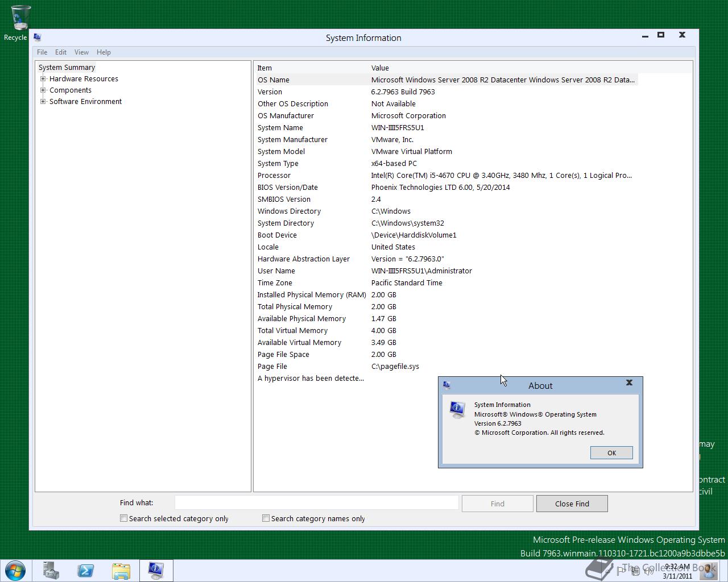Sort by the Item column header

tap(311, 68)
